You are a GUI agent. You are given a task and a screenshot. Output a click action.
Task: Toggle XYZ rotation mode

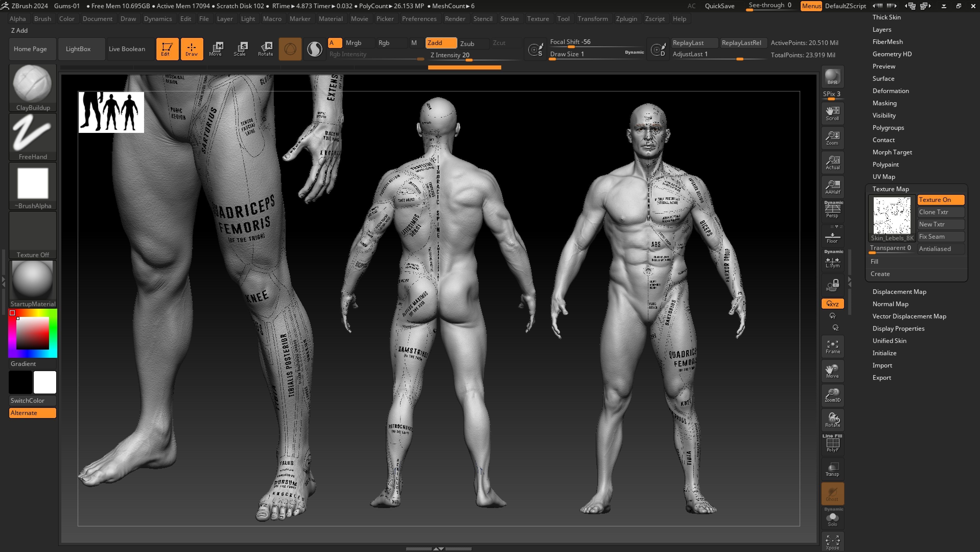pos(832,304)
